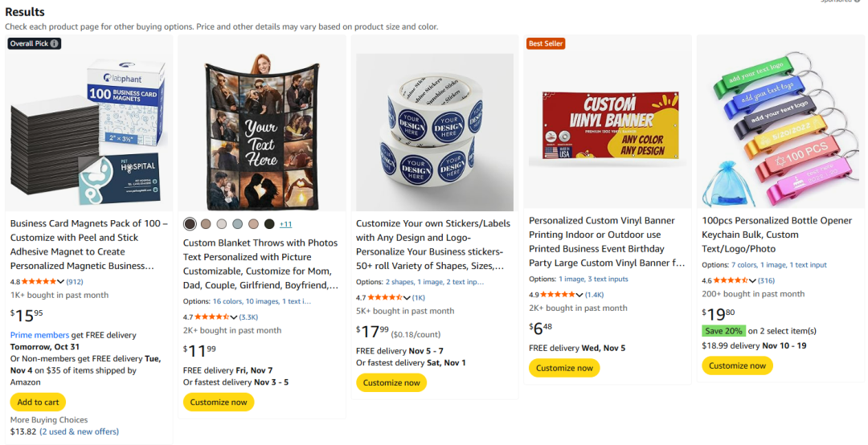Screen dimensions: 868x445
Task: Pick the dark olive blanket color swatch
Action: [269, 224]
